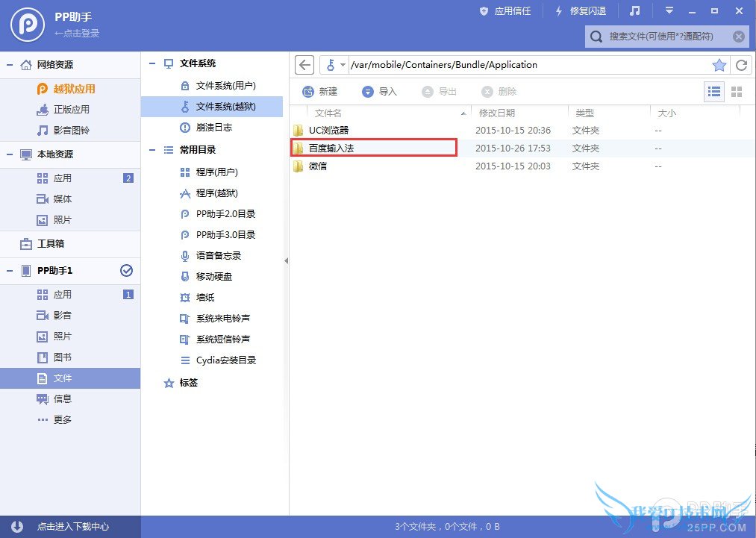The height and width of the screenshot is (538, 756).
Task: Select the 微信 folder row
Action: point(522,166)
